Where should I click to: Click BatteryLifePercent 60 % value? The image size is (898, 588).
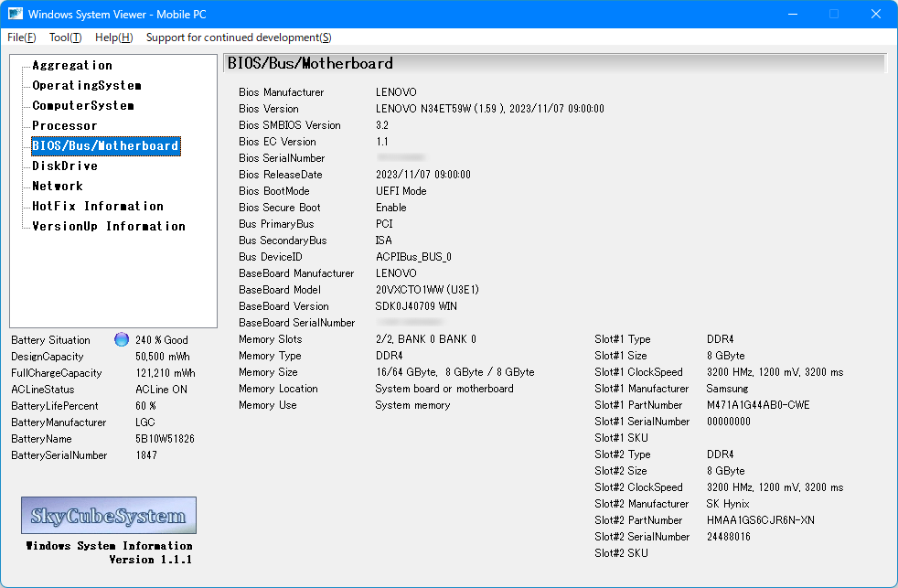point(146,406)
